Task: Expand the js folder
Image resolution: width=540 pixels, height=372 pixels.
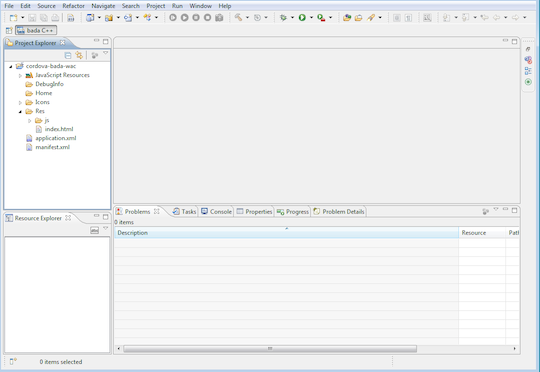Action: (30, 121)
